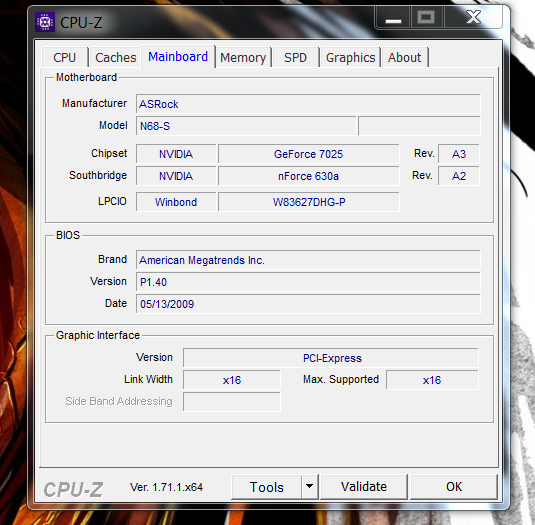
Task: Click the empty Side Band Addressing field
Action: tap(232, 402)
